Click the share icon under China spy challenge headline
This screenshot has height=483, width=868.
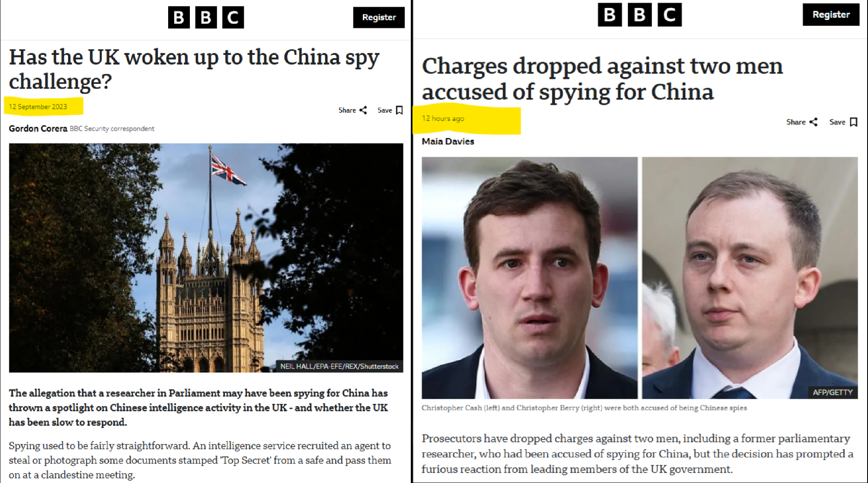click(363, 110)
